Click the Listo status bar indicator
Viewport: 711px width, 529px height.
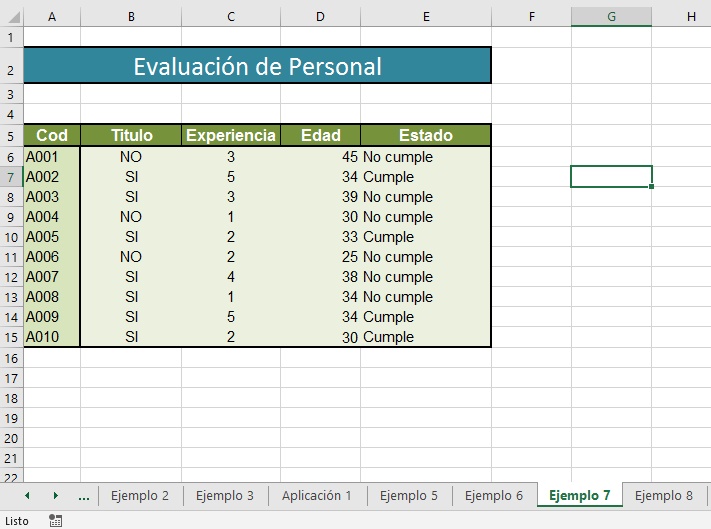pyautogui.click(x=17, y=521)
